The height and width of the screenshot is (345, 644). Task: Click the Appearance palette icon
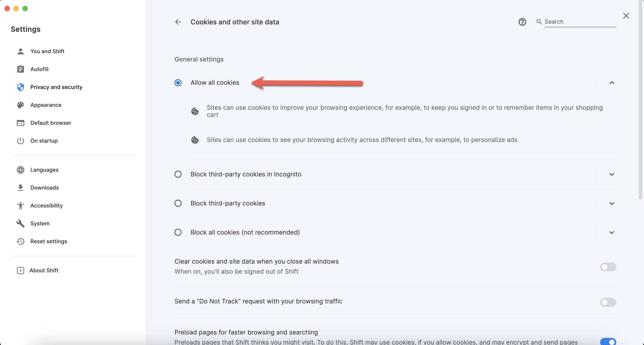21,105
